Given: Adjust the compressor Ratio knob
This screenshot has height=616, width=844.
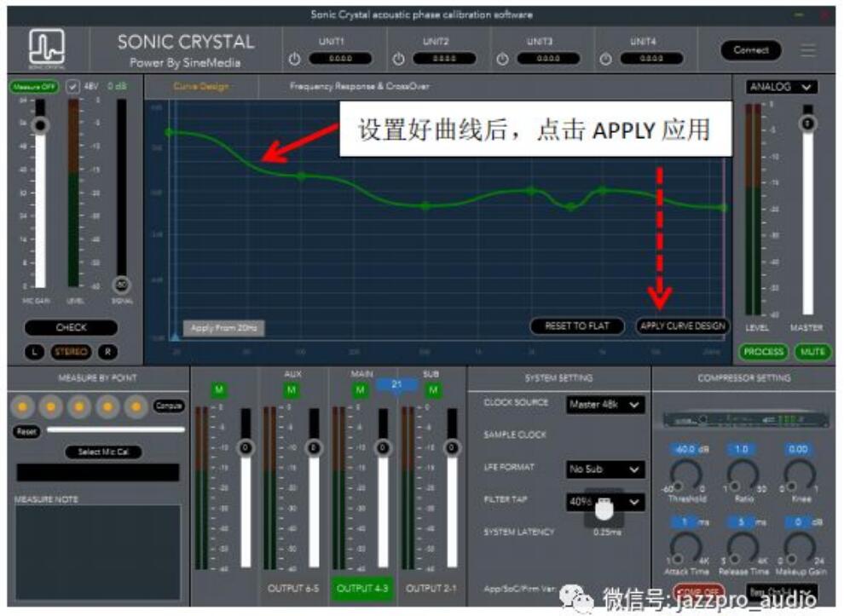Looking at the screenshot, I should (743, 476).
